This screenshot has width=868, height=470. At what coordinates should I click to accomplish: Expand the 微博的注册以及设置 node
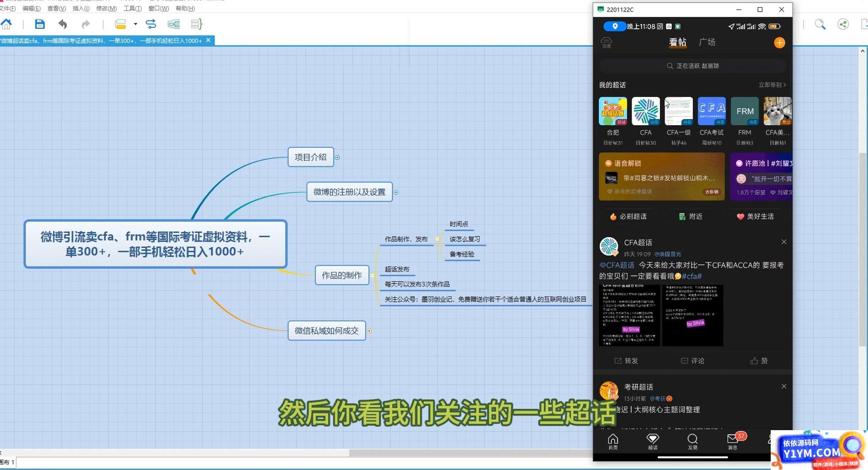(x=396, y=192)
